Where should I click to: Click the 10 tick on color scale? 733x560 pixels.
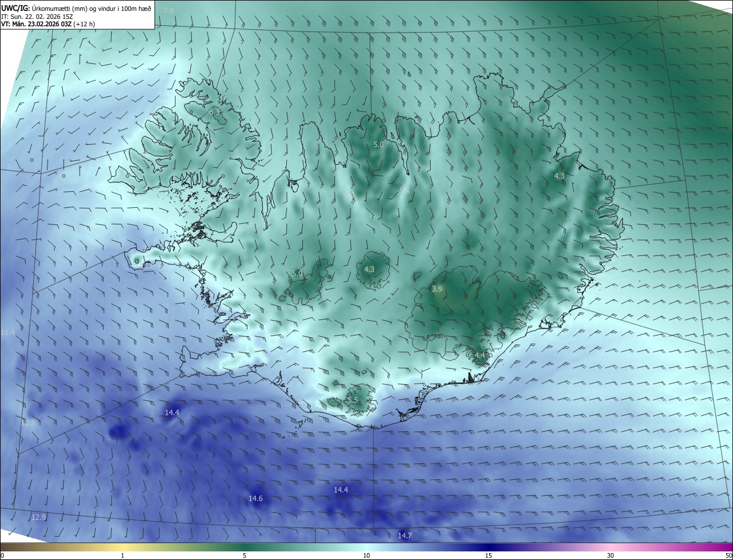point(366,555)
